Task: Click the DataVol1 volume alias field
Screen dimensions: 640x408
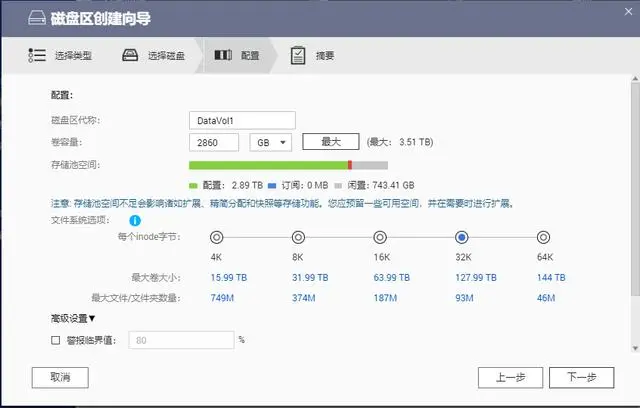Action: coord(242,120)
